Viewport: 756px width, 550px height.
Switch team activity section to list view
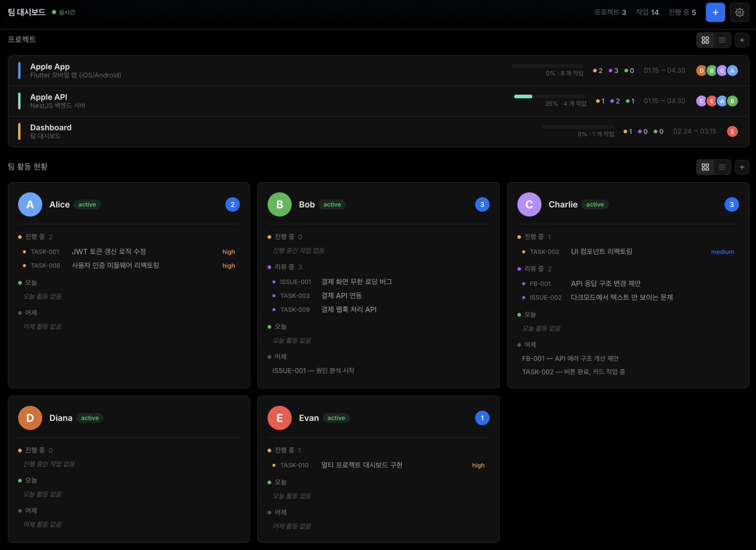point(722,167)
